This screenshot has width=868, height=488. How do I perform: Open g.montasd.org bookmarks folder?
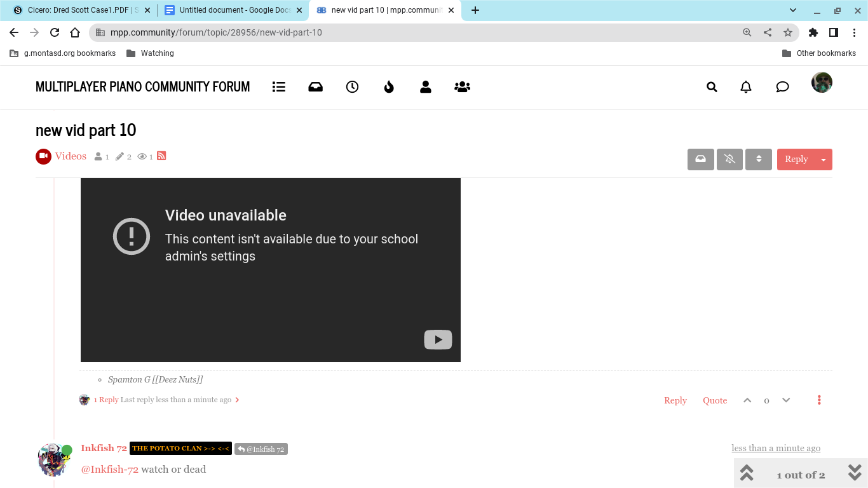(x=62, y=53)
